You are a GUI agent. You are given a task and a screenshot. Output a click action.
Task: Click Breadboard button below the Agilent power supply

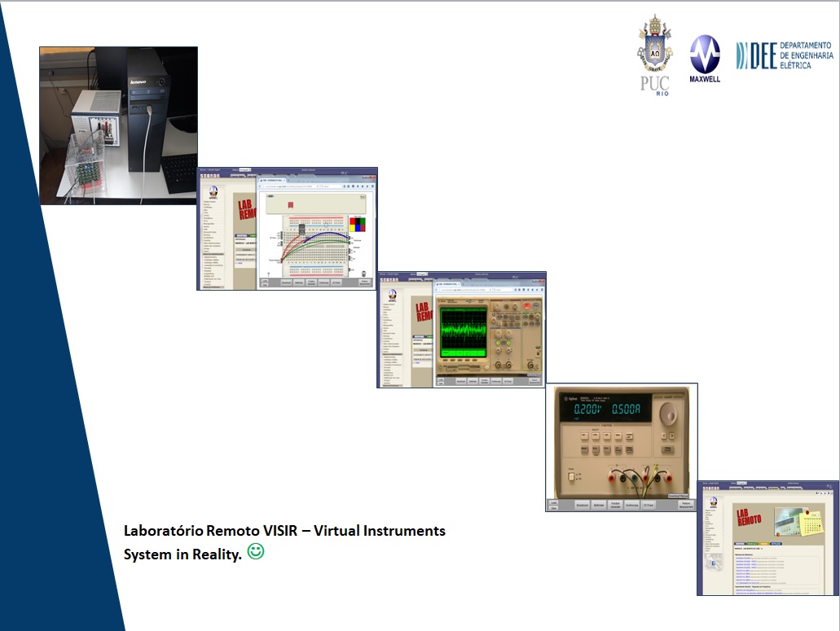point(582,505)
